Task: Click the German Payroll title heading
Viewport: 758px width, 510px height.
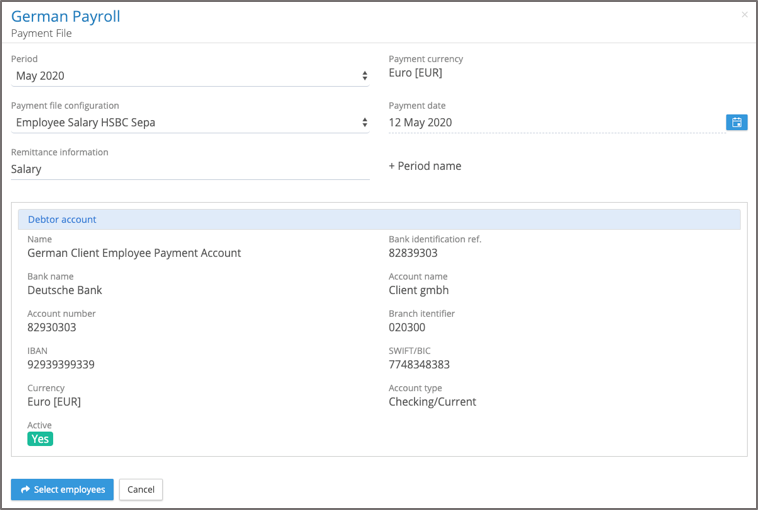Action: tap(65, 16)
